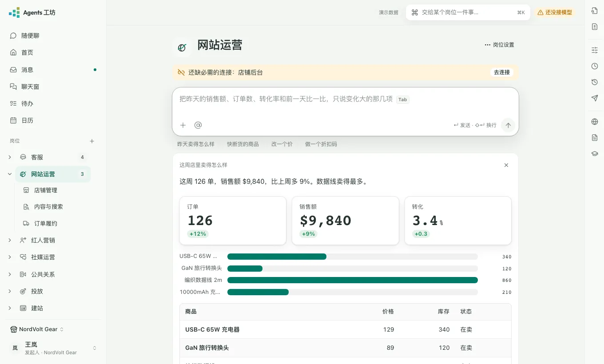The width and height of the screenshot is (604, 364).
Task: Open the globe icon in right rail
Action: (x=595, y=122)
